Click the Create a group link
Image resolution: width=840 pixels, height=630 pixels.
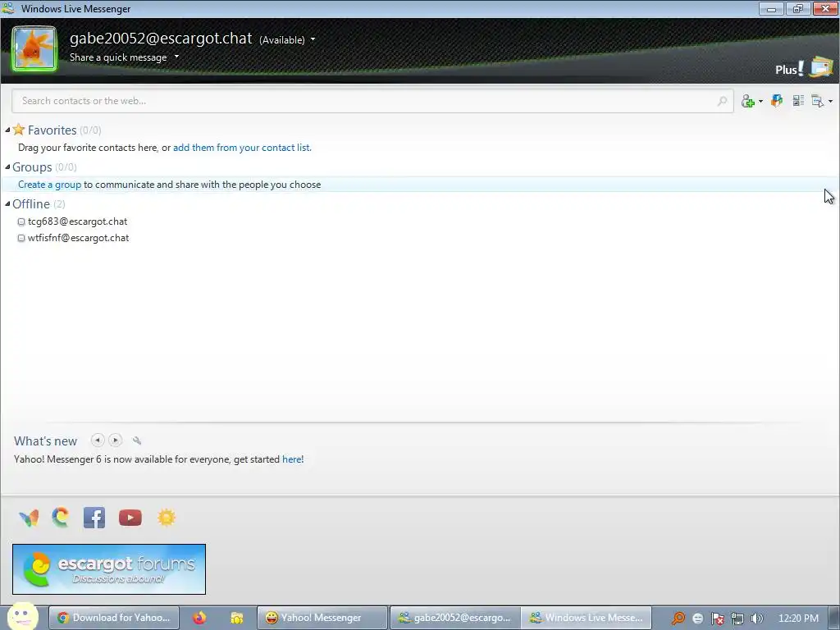[50, 185]
